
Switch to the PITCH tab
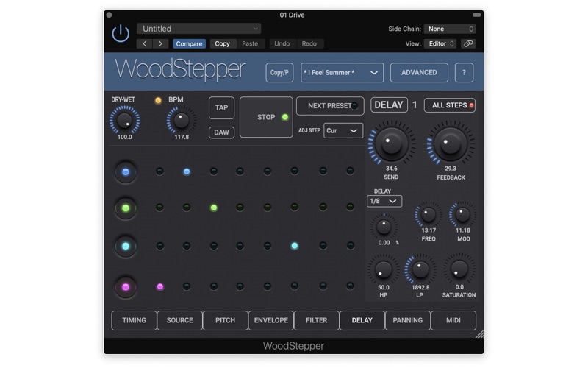[x=226, y=320]
